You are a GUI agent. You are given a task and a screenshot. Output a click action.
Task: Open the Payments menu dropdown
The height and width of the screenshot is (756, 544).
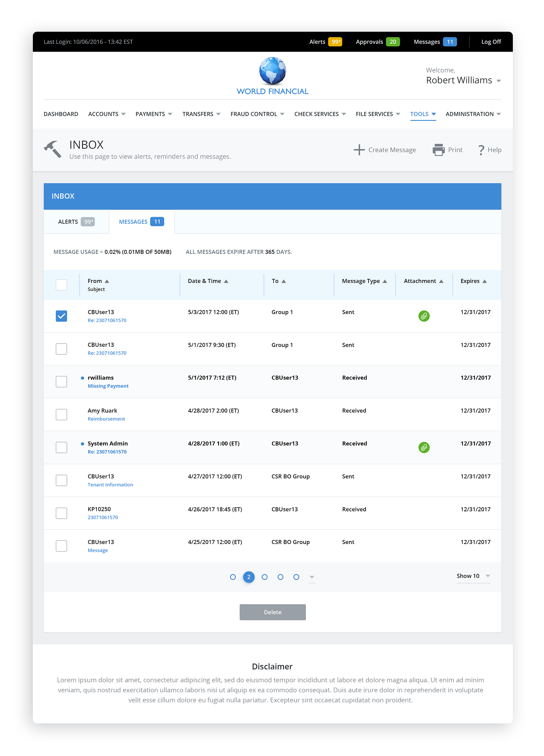[x=170, y=114]
